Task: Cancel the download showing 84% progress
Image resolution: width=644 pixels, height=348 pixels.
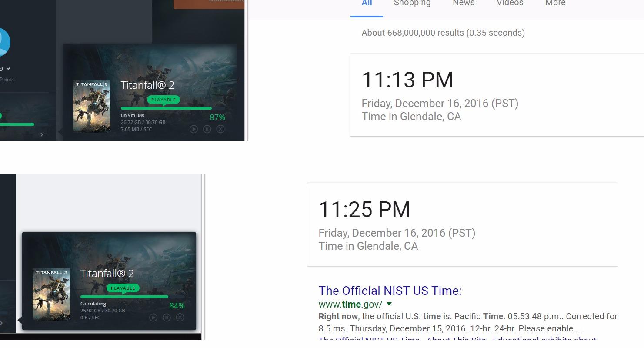Action: pyautogui.click(x=180, y=318)
